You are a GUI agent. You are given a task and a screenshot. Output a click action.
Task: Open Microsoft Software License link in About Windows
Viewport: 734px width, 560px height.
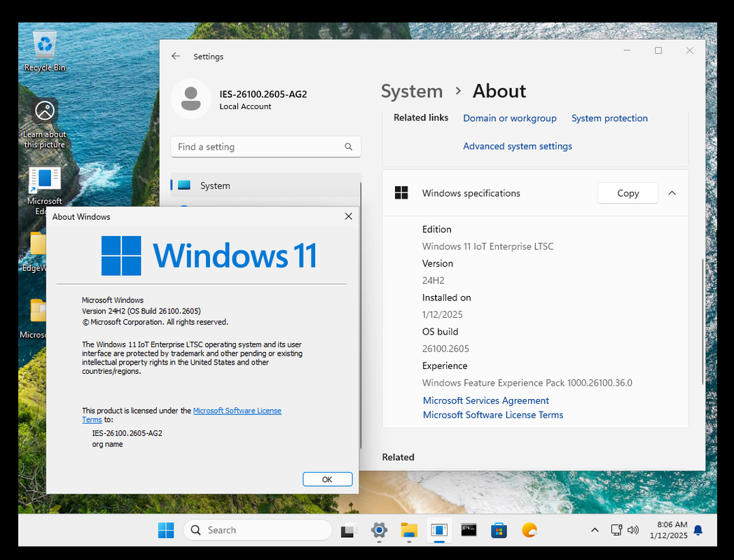[x=237, y=410]
